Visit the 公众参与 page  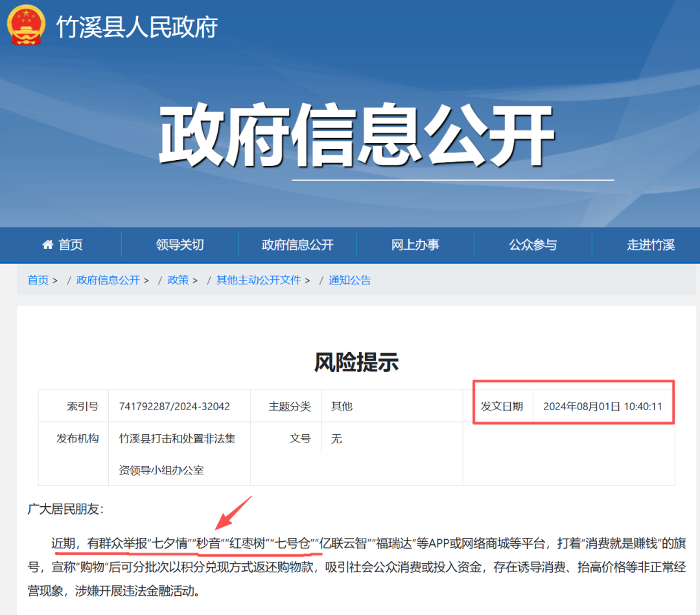tap(533, 244)
